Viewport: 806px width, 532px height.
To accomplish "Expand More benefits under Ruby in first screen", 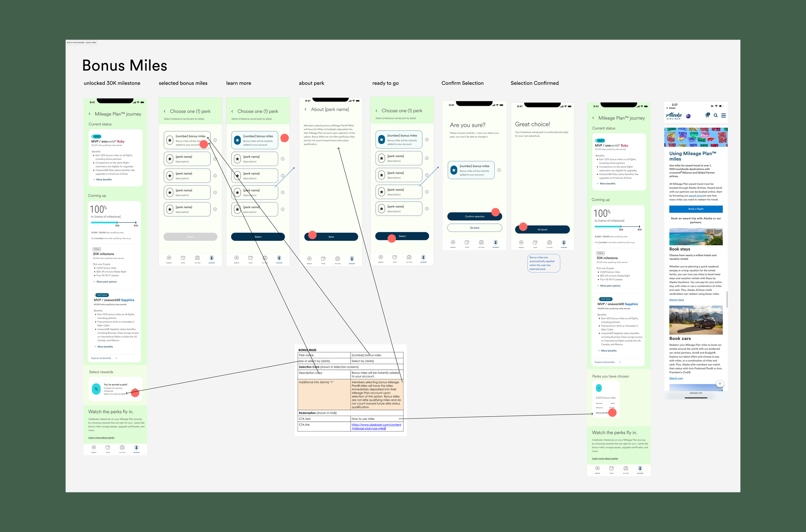I will pos(103,180).
